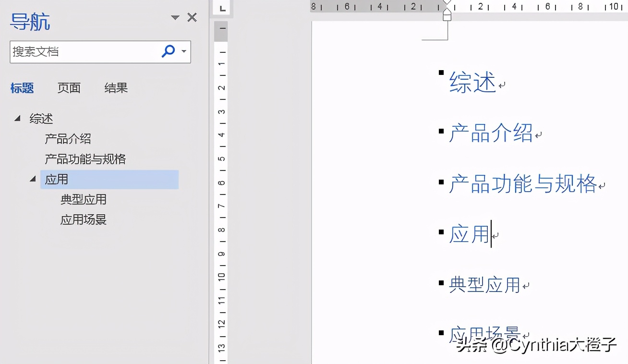Image resolution: width=628 pixels, height=364 pixels.
Task: Open the navigation pane options chevron
Action: (175, 17)
